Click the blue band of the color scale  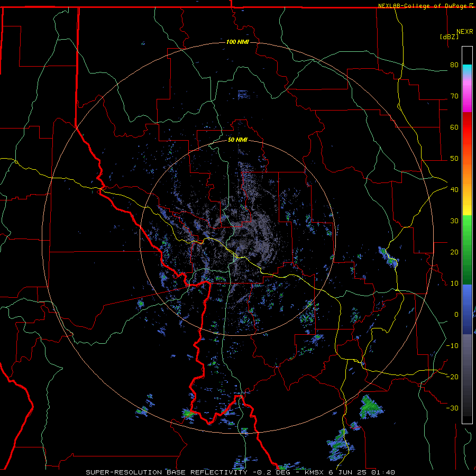[467, 309]
